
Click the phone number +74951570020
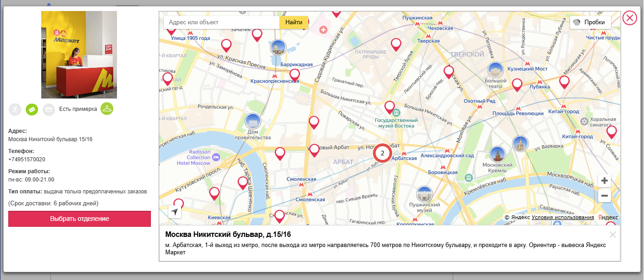pyautogui.click(x=27, y=159)
